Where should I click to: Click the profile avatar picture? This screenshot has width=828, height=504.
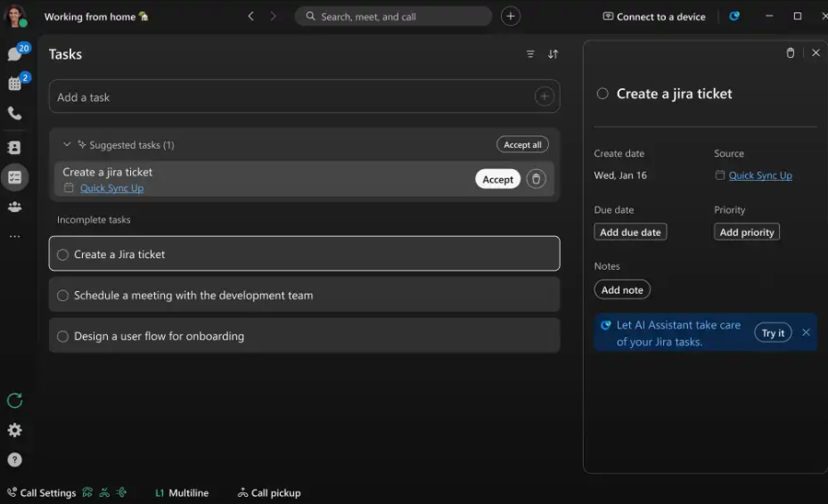15,16
